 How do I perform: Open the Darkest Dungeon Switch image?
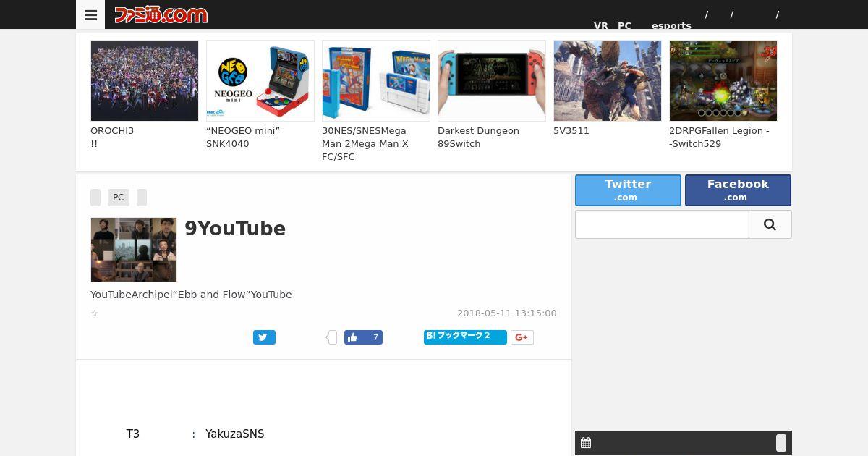click(x=492, y=80)
